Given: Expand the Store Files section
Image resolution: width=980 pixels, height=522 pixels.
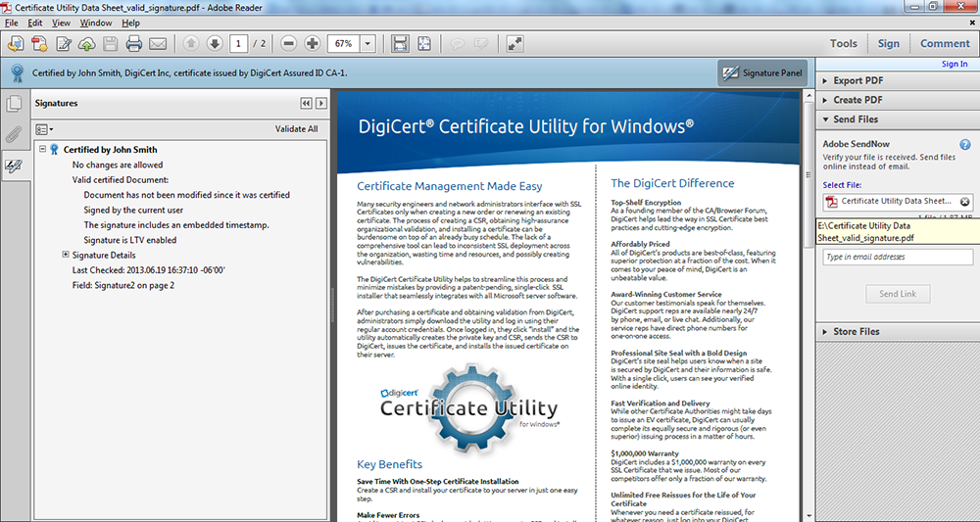Looking at the screenshot, I should coord(898,332).
